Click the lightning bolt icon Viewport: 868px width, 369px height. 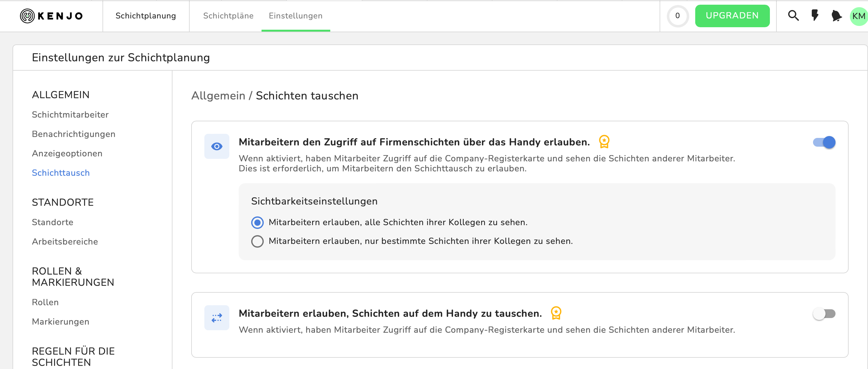(815, 16)
